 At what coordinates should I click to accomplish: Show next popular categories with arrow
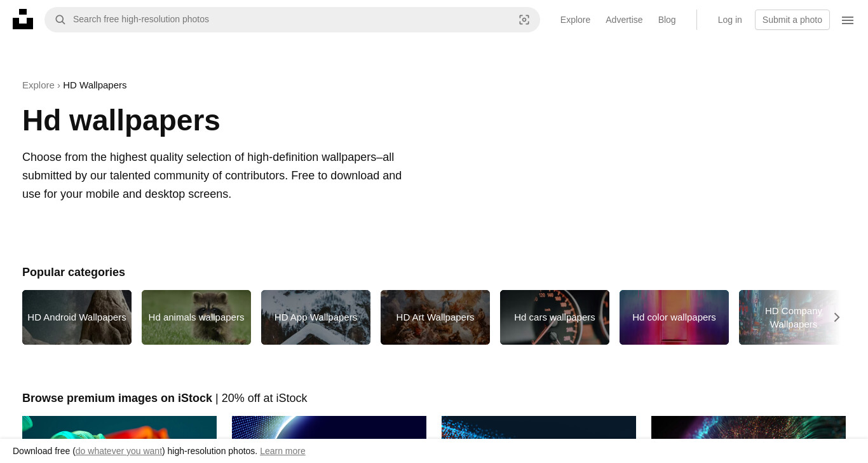coord(837,317)
